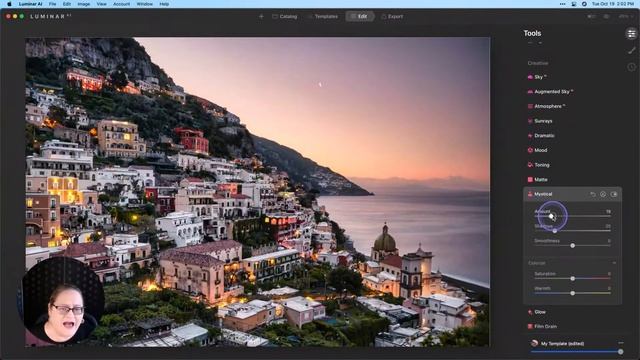Click the Saturation slider handle
Viewport: 640px width, 360px height.
(x=573, y=278)
